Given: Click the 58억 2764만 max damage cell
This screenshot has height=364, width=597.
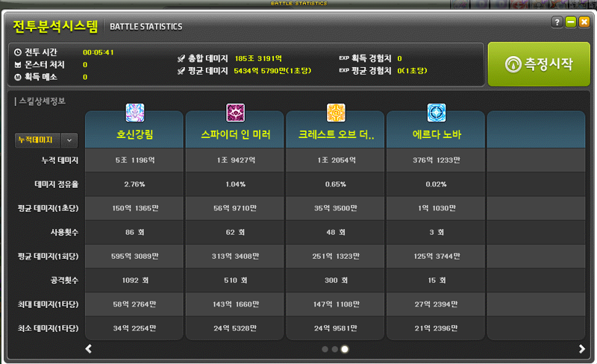Looking at the screenshot, I should click(x=134, y=304).
